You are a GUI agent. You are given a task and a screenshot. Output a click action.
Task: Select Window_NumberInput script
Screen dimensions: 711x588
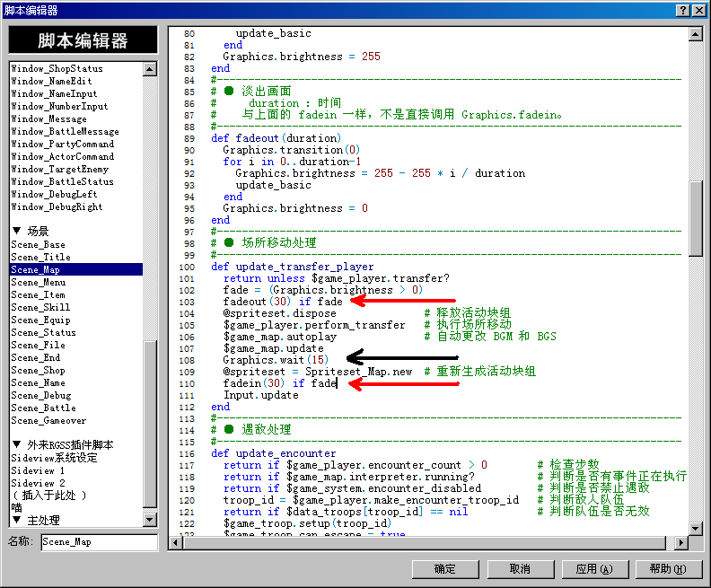pyautogui.click(x=59, y=107)
